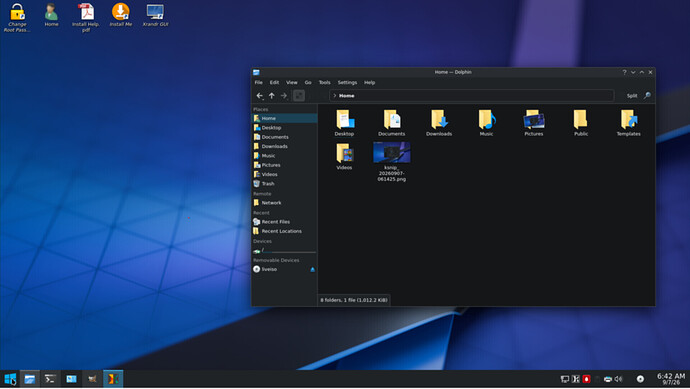Select Music in the Places panel
Image resolution: width=690 pixels, height=389 pixels.
(x=284, y=156)
